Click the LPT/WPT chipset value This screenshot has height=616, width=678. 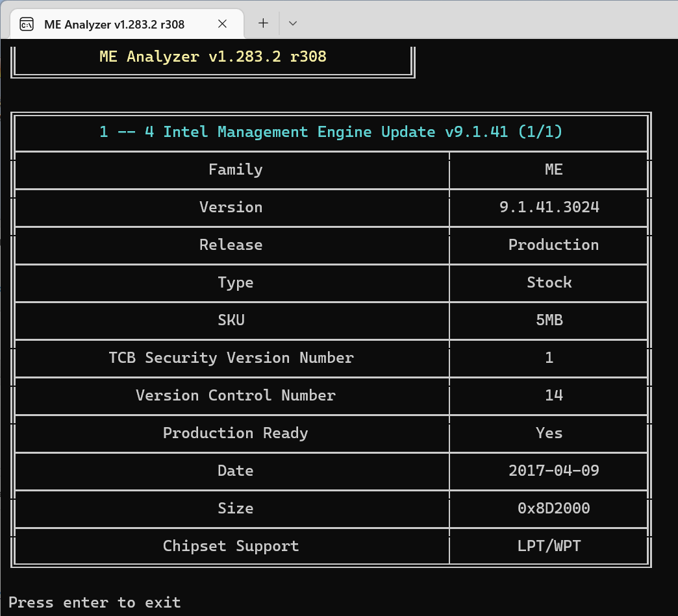pos(544,546)
